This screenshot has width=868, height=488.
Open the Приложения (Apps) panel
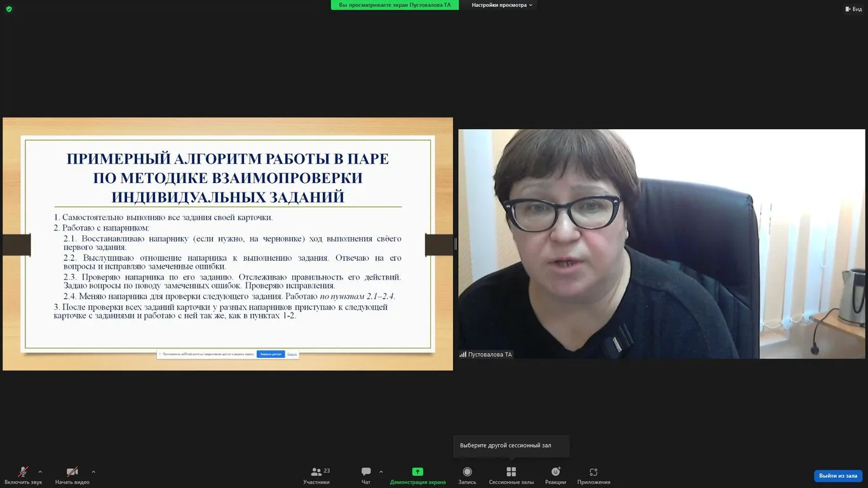pos(593,475)
